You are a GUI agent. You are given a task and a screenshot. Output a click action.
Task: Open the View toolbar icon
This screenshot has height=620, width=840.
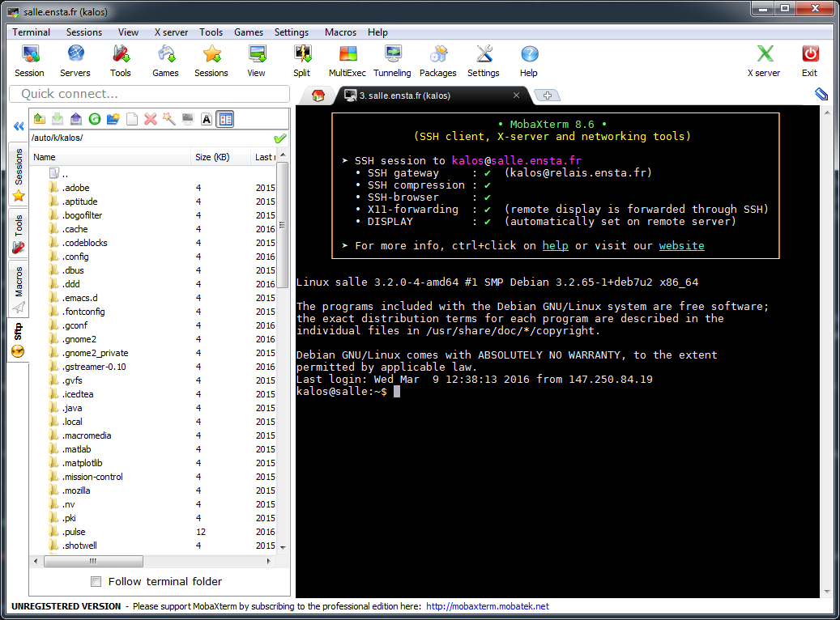click(x=257, y=61)
